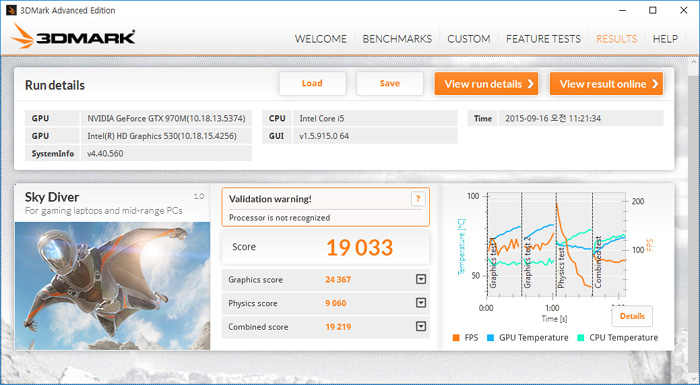Click the overall score 19 033
Image resolution: width=700 pixels, height=385 pixels.
click(x=359, y=247)
